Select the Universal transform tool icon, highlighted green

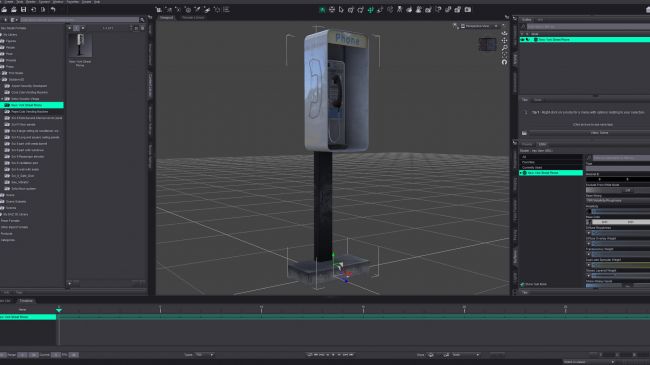click(371, 10)
